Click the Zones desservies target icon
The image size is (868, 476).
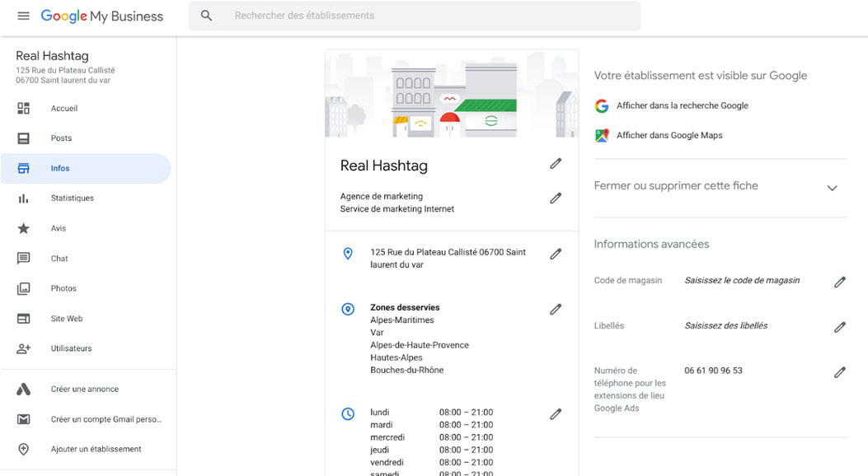(x=348, y=309)
